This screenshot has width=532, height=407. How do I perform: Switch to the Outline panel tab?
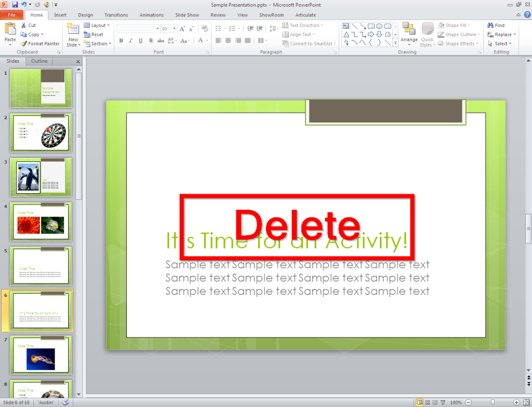click(x=39, y=61)
